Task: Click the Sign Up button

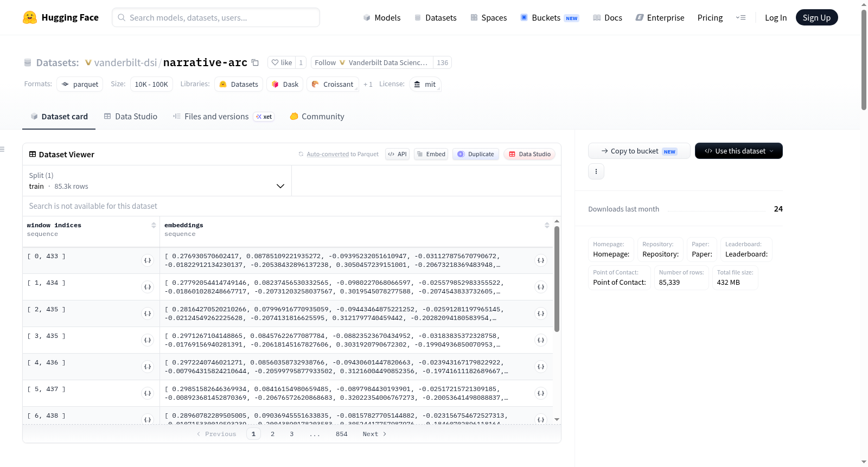Action: click(816, 17)
